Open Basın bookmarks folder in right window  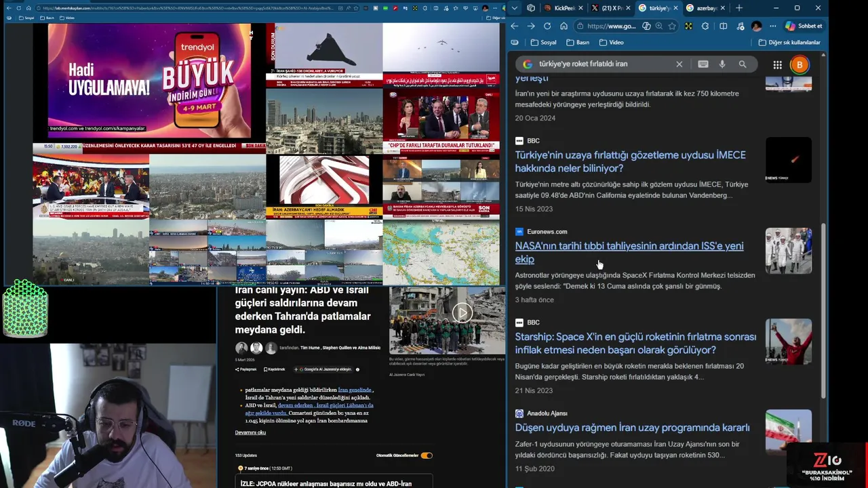(x=578, y=42)
